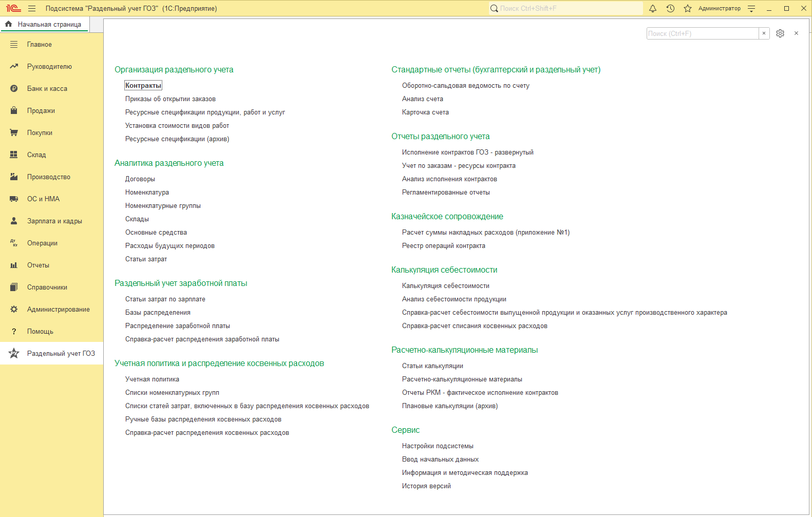Open the Контракты link
The image size is (812, 517).
point(143,86)
